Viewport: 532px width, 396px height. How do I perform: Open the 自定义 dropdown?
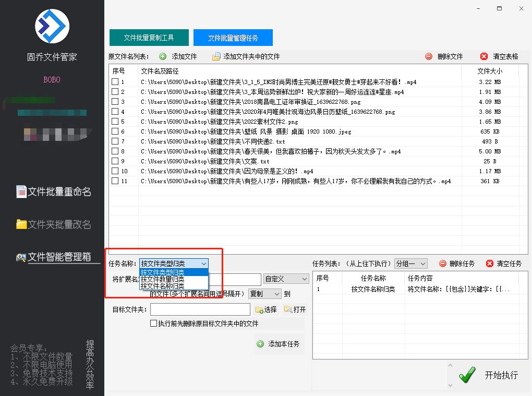pos(285,279)
